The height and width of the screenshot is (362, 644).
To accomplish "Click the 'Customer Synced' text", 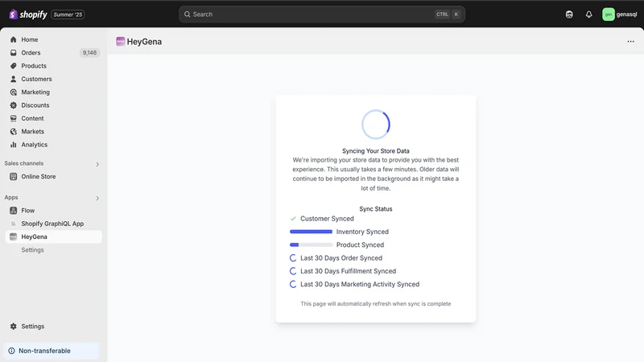I will point(327,219).
